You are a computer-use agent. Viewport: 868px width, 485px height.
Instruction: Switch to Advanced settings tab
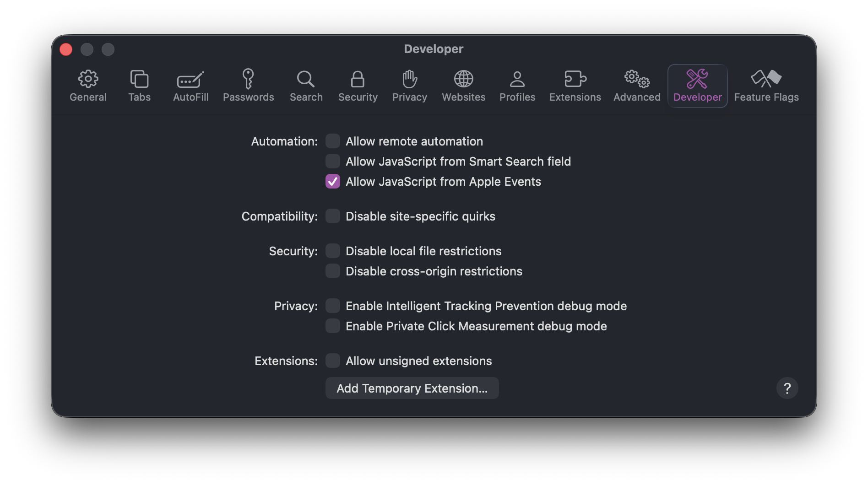637,86
